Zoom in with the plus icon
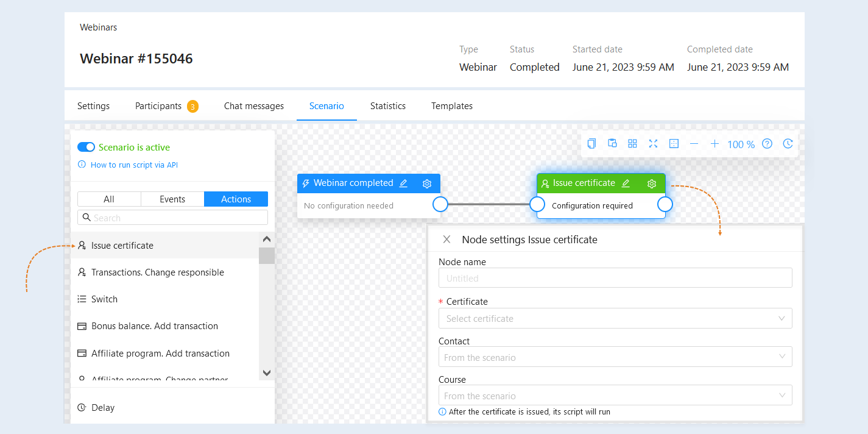 click(715, 144)
